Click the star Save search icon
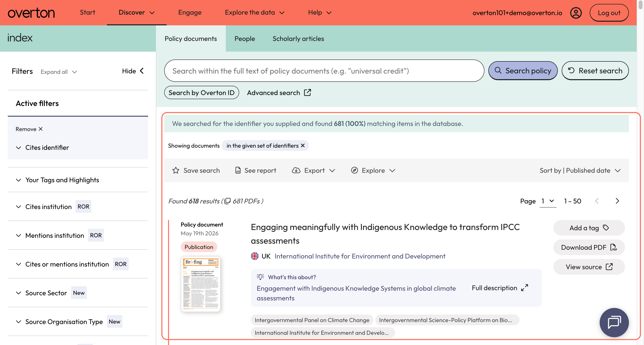 pos(176,170)
